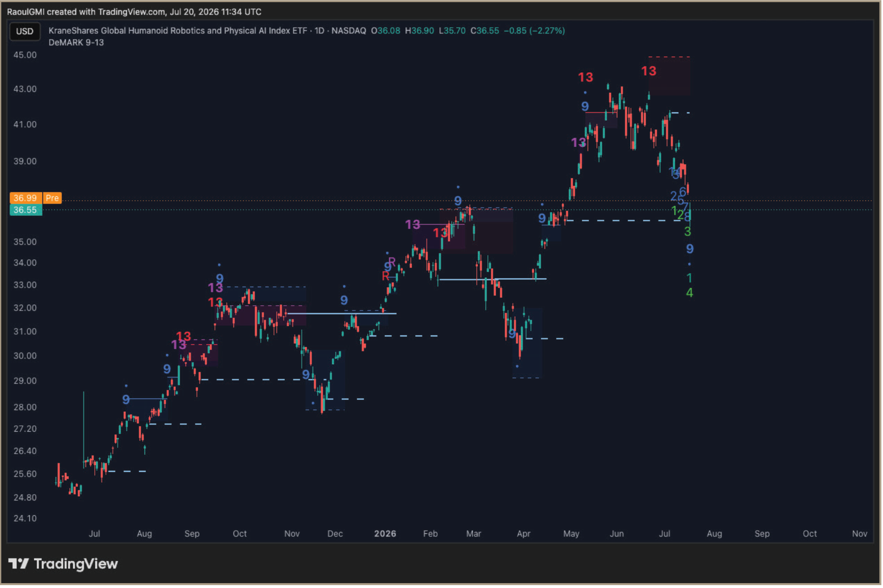The width and height of the screenshot is (883, 588).
Task: Click the open value O36.08
Action: 386,31
